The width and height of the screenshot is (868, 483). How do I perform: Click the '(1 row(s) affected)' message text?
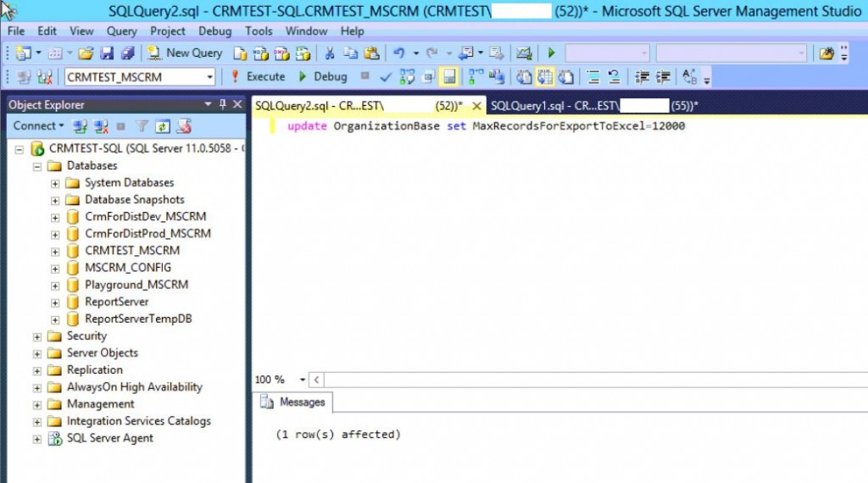338,435
